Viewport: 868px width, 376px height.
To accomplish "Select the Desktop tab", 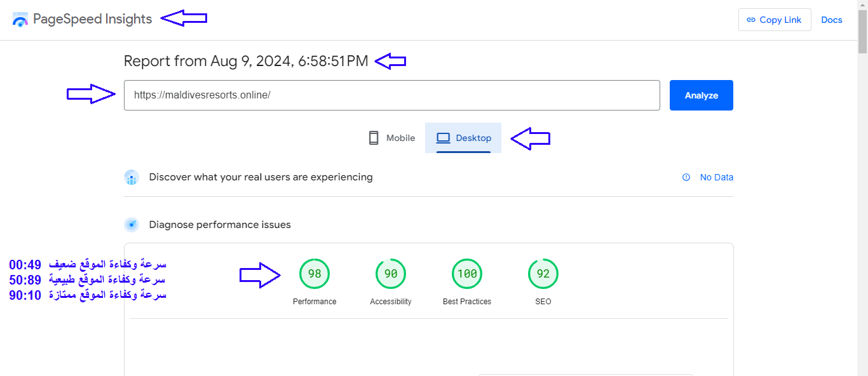I will tap(463, 138).
